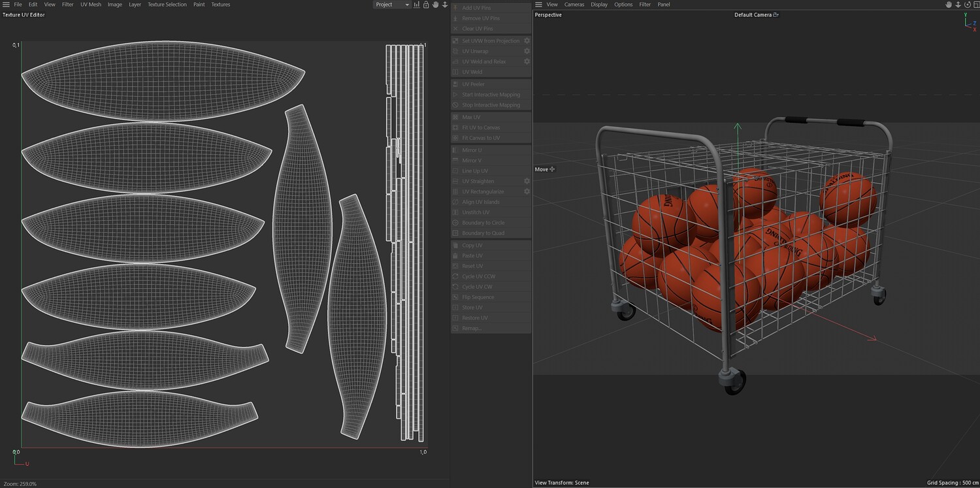Click the UV Peeler icon
This screenshot has height=488, width=980.
pos(455,84)
